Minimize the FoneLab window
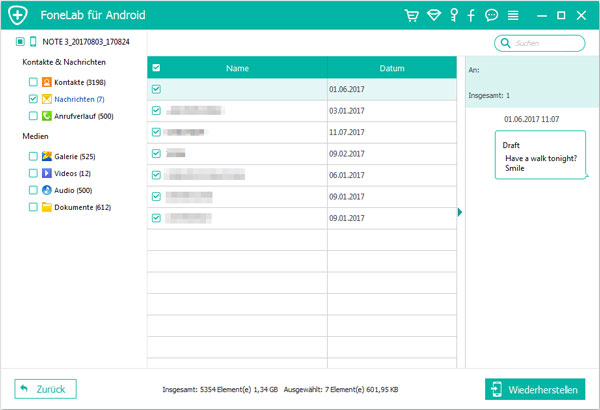Image resolution: width=600 pixels, height=410 pixels. (542, 16)
